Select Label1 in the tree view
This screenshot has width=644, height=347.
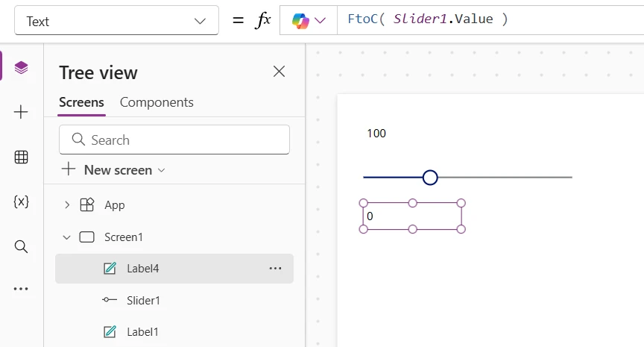142,332
